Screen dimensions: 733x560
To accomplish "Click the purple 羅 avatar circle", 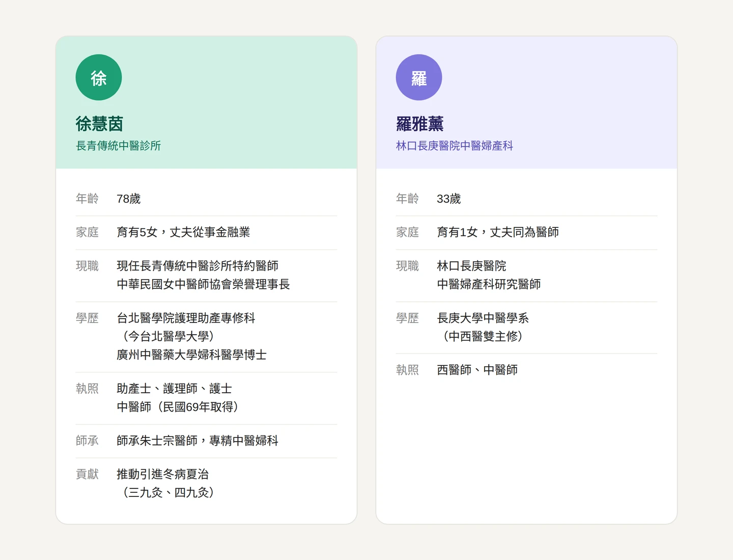I will (x=418, y=77).
